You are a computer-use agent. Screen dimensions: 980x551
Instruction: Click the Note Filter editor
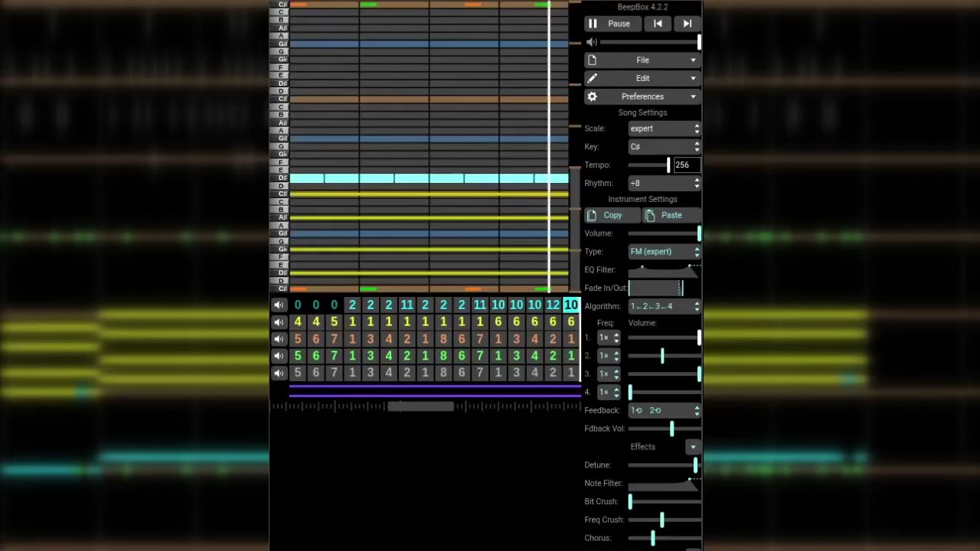[x=665, y=484]
